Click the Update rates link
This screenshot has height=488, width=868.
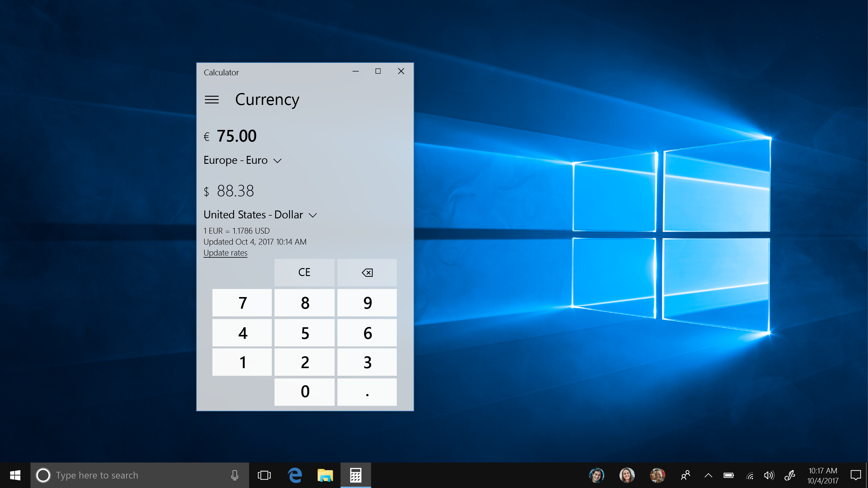click(225, 253)
